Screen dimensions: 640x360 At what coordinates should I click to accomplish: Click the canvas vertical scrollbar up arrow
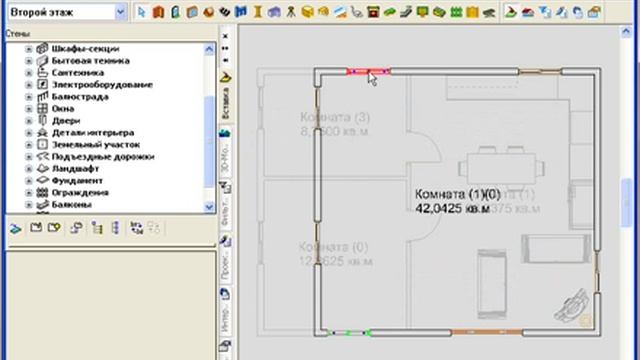(627, 32)
